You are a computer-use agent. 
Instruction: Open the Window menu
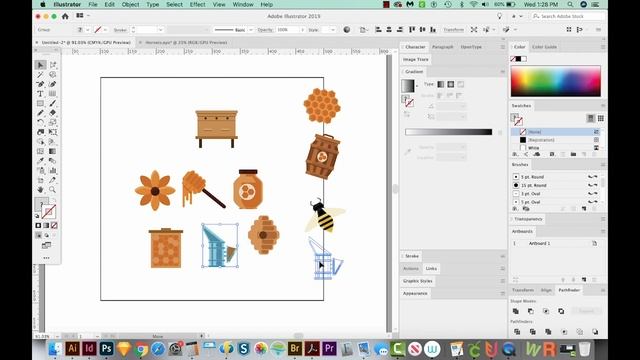[x=243, y=4]
